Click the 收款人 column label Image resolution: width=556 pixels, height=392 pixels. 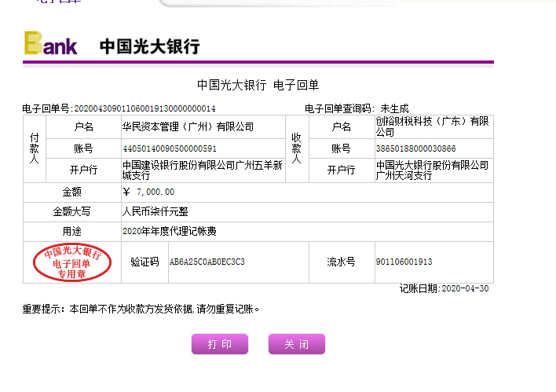pyautogui.click(x=297, y=148)
